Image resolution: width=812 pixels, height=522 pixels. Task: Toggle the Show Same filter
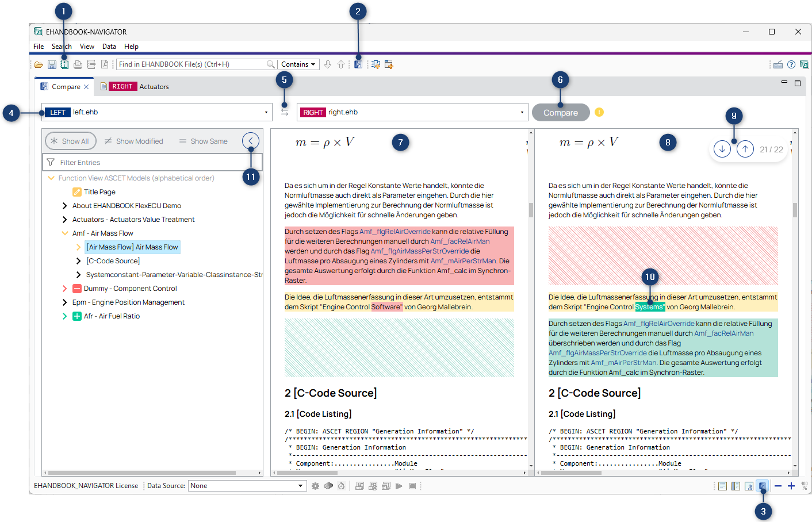[204, 141]
